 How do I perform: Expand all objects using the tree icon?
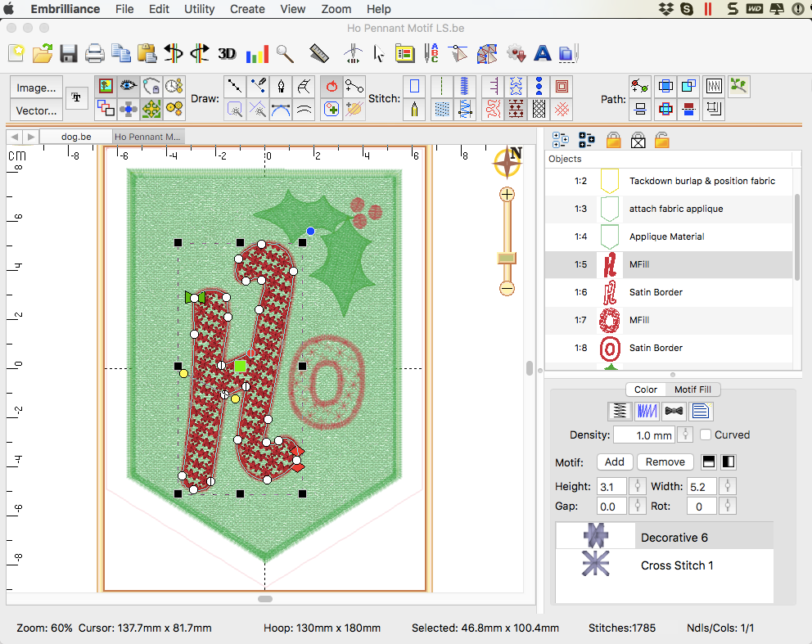pos(561,140)
